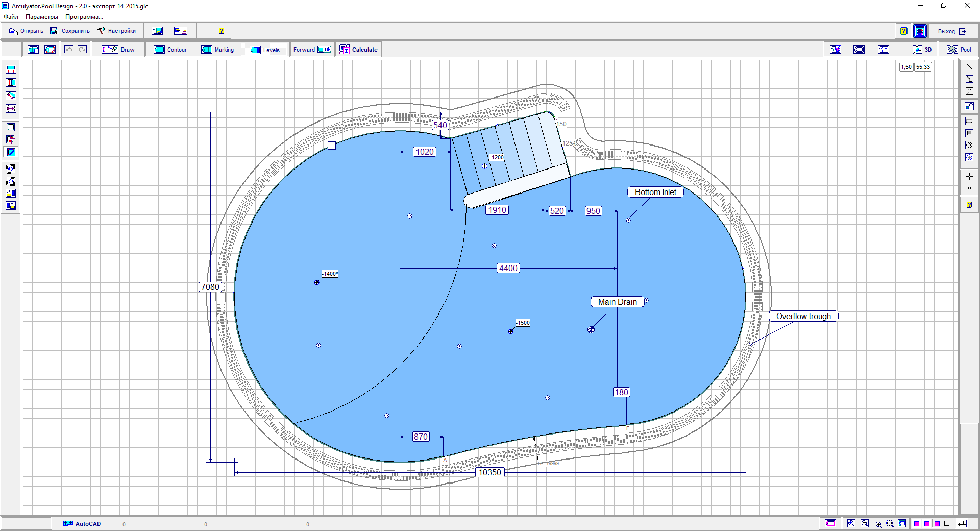This screenshot has height=531, width=980.
Task: Zoom in on the drawing
Action: (851, 523)
